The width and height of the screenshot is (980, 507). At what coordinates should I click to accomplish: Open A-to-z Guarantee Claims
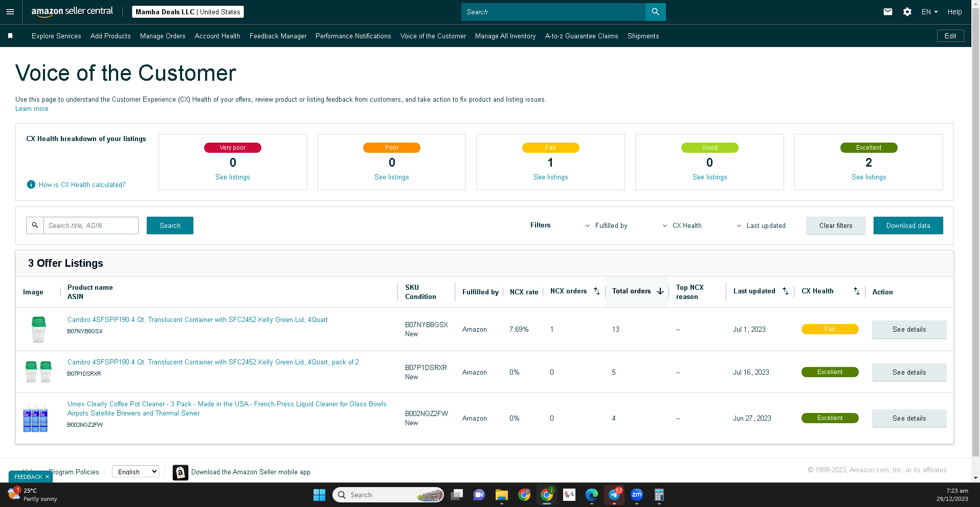click(582, 36)
